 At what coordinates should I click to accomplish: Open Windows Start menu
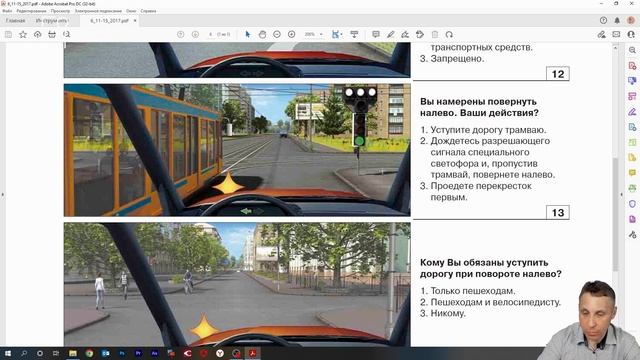point(7,353)
